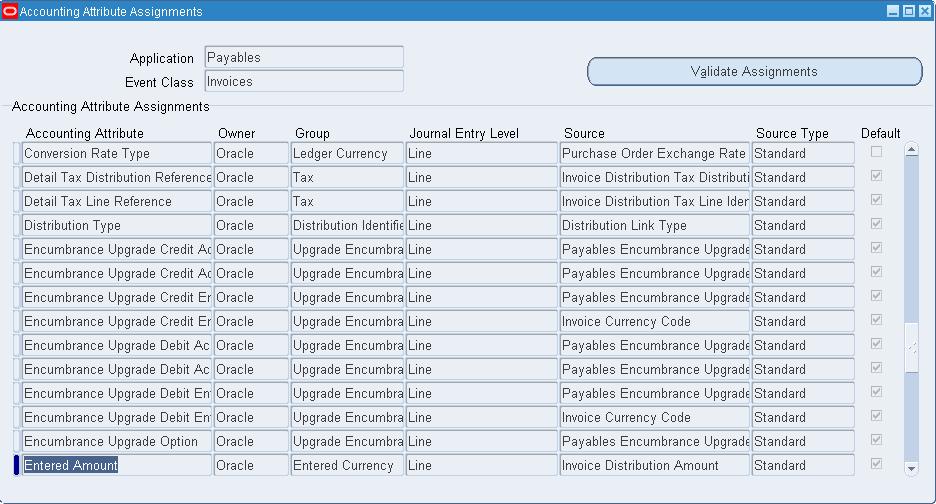The image size is (936, 504).
Task: Click the Validate Assignments button
Action: pos(755,72)
